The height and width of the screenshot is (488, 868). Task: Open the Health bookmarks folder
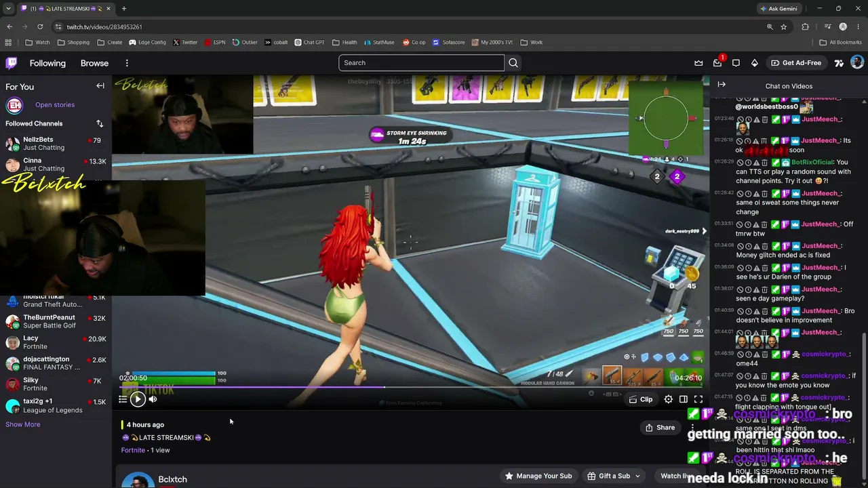click(344, 42)
